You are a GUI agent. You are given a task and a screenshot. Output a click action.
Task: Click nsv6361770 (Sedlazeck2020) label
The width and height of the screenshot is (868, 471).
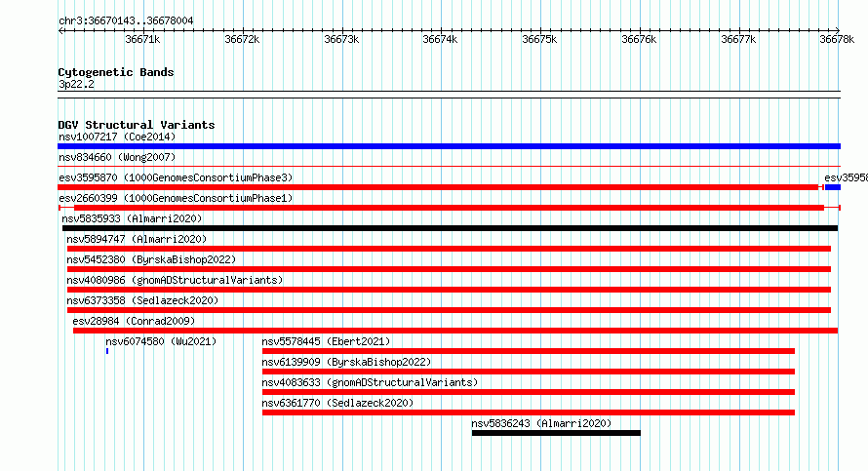coord(337,403)
